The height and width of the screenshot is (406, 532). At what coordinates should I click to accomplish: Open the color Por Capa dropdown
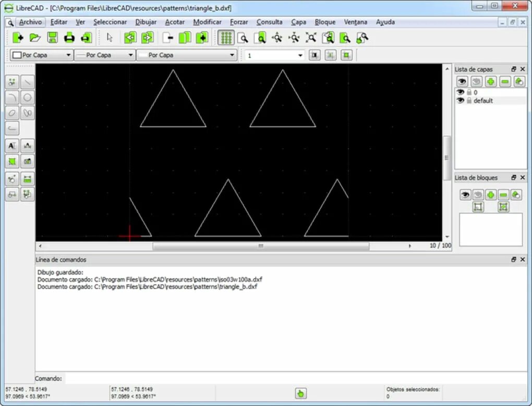coord(42,55)
